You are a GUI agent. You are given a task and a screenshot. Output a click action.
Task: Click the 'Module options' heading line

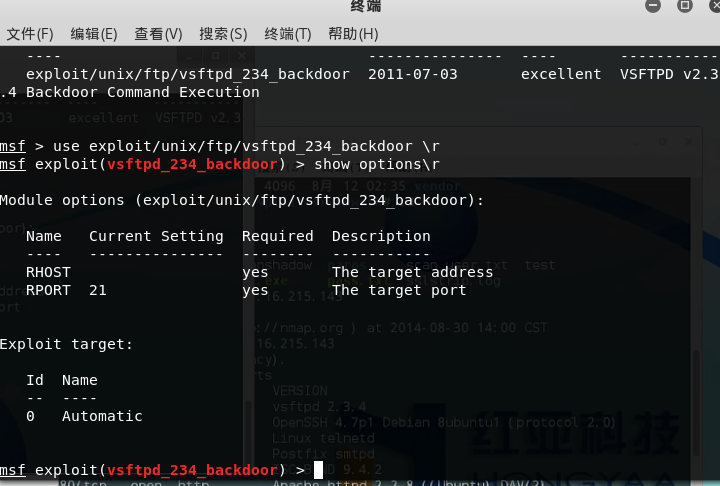242,200
